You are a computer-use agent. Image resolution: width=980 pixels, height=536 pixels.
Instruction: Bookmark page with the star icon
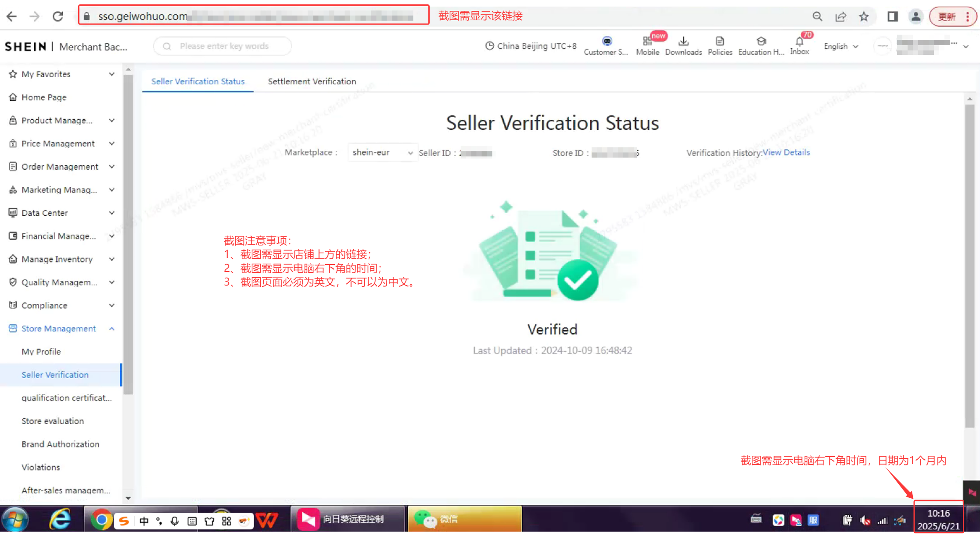click(x=864, y=17)
